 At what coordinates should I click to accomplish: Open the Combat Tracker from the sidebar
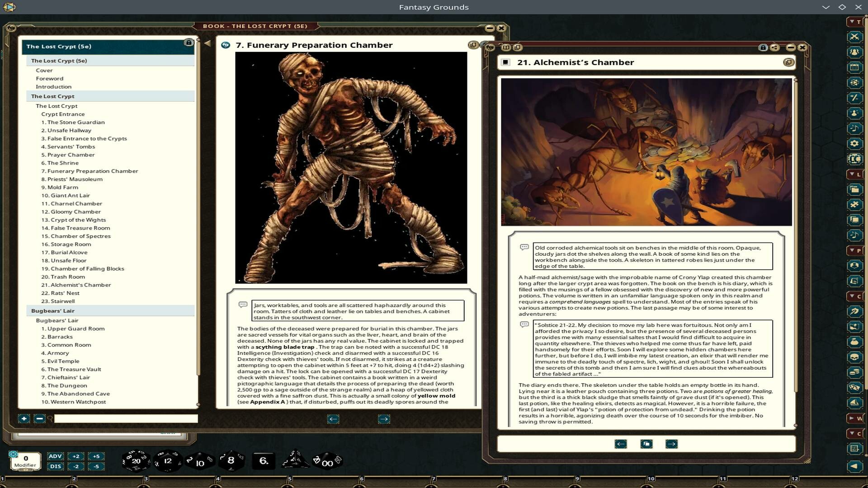(x=856, y=37)
